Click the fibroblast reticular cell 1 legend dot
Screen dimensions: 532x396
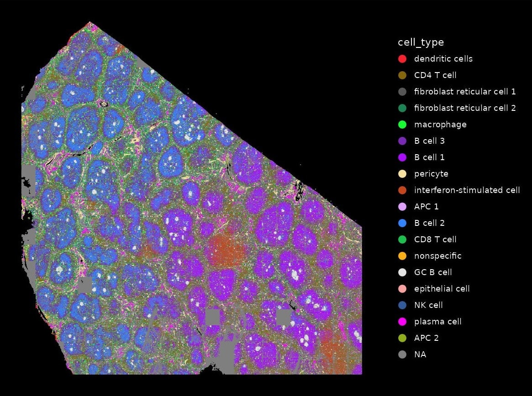(402, 92)
